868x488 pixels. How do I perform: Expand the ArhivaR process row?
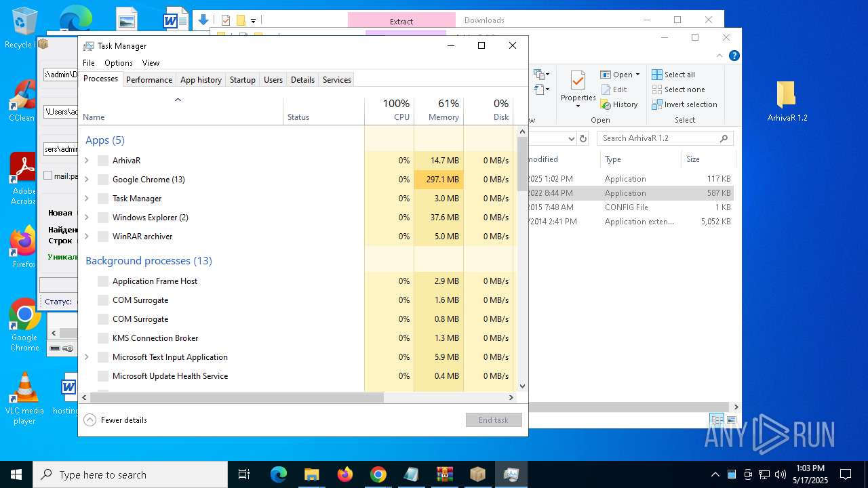tap(86, 161)
